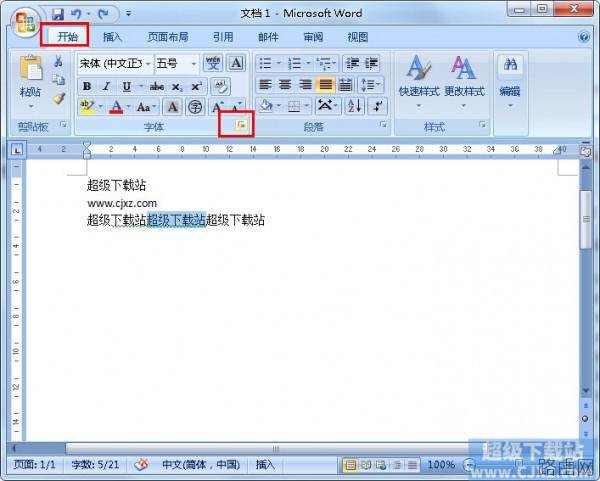Copy selection with copy icon
600x481 pixels.
(59, 80)
